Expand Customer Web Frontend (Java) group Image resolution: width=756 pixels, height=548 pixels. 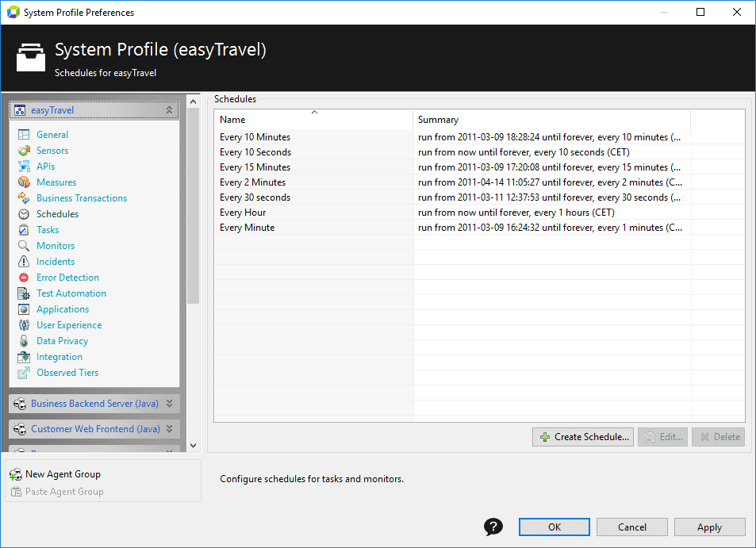[x=169, y=428]
